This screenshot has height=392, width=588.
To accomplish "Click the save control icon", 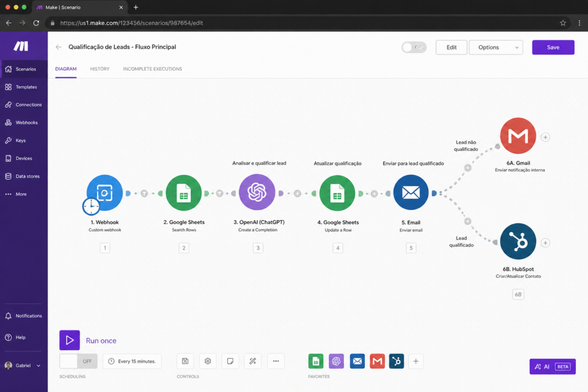I will 185,361.
